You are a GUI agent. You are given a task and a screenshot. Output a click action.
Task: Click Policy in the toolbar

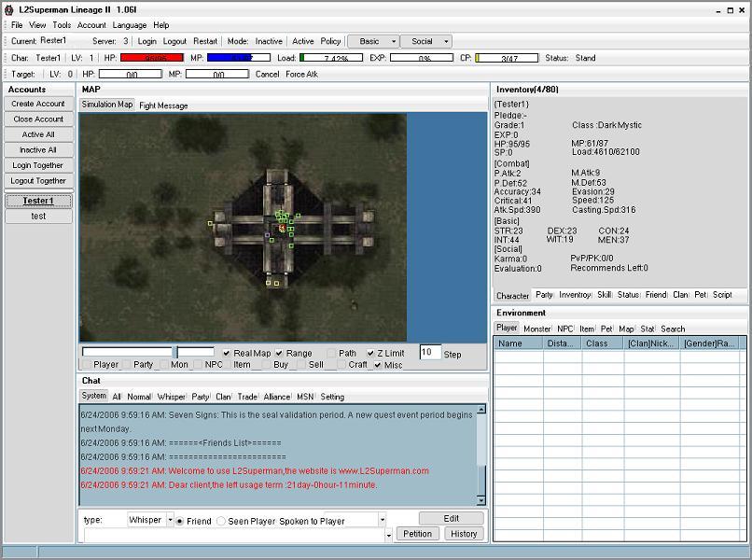click(x=330, y=41)
